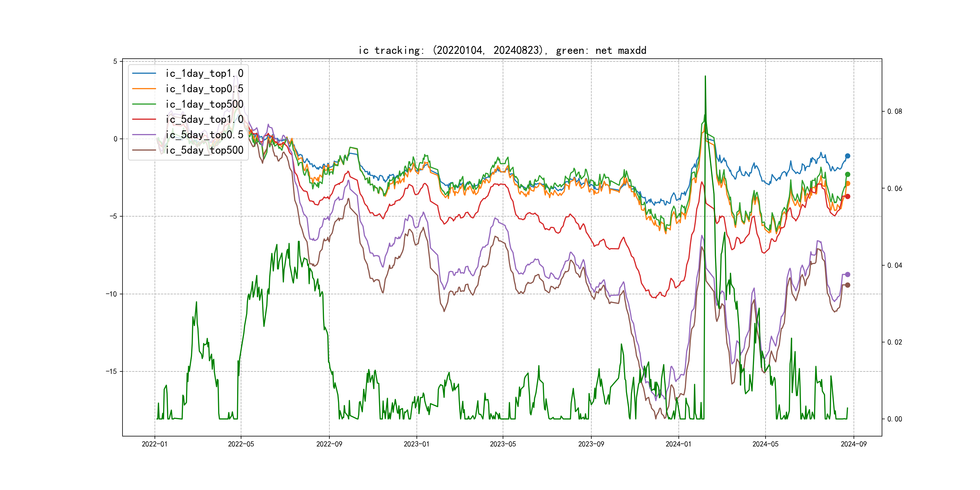This screenshot has width=980, height=490.
Task: Select the ic_1day_top500 legend label
Action: pos(204,104)
